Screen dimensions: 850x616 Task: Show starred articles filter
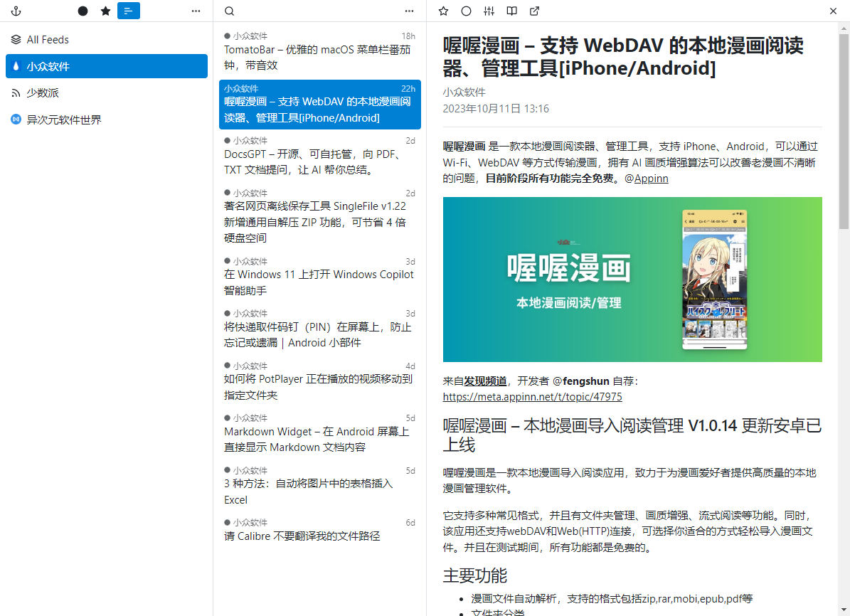(x=106, y=11)
